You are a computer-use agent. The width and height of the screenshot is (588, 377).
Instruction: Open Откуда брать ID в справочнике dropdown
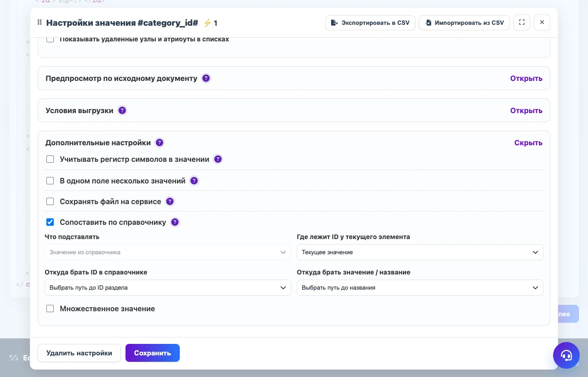(168, 288)
